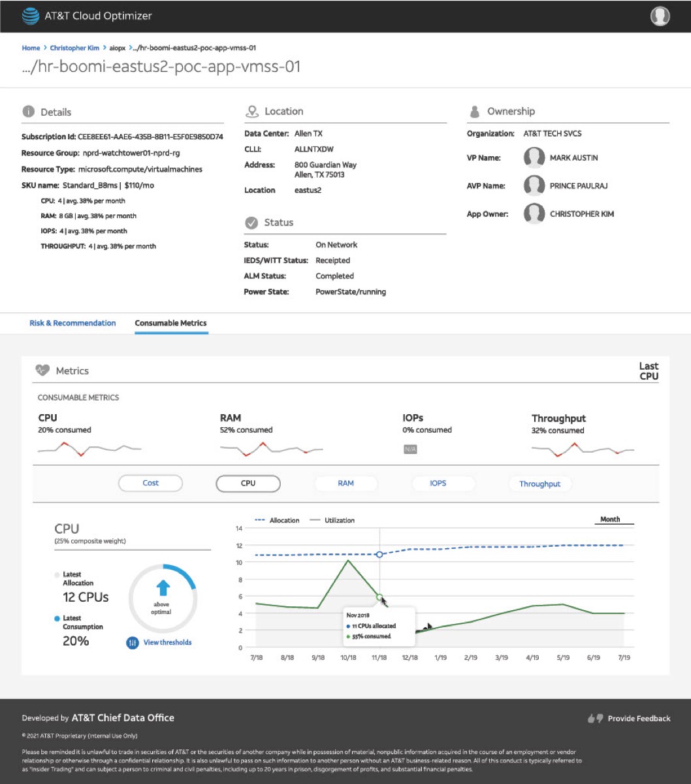Switch to Consumable Metrics tab
Image resolution: width=691 pixels, height=784 pixels.
171,323
